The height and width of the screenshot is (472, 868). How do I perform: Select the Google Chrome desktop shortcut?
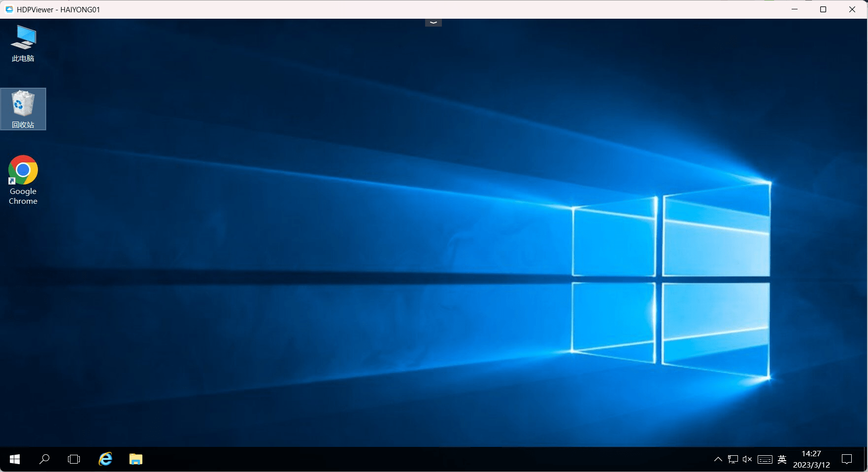point(23,180)
